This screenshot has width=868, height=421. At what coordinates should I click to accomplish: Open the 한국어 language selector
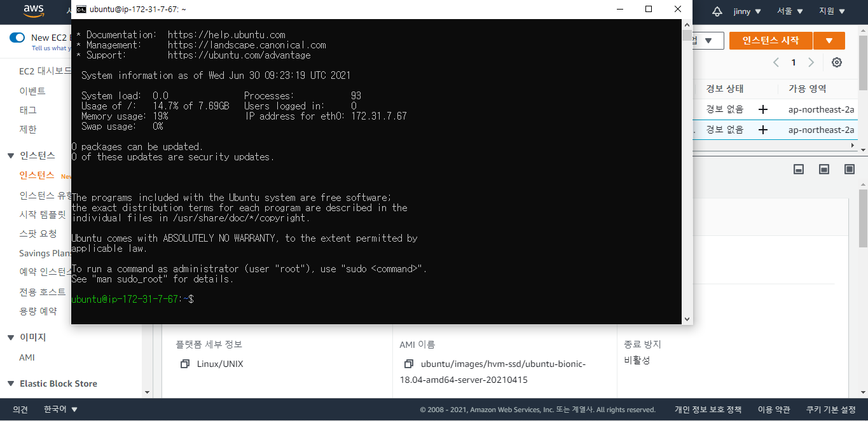pyautogui.click(x=60, y=410)
